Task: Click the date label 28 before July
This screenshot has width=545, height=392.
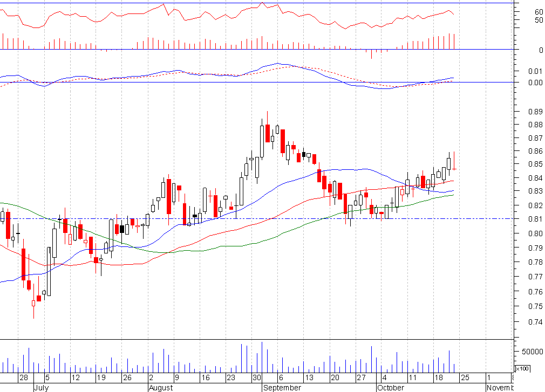Action: point(24,378)
